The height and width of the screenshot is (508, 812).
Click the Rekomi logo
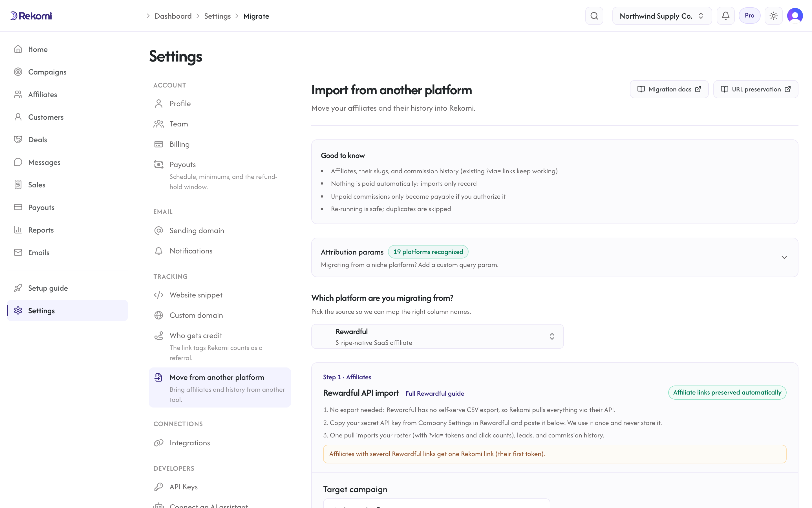tap(31, 16)
